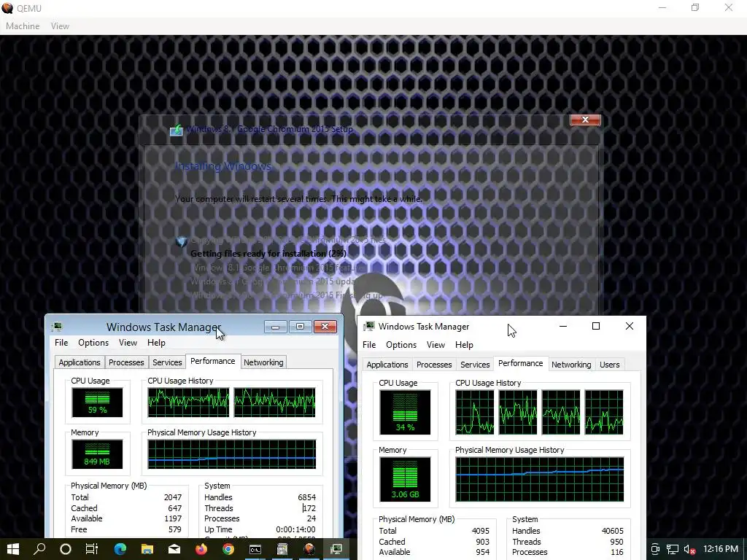
Task: Open the taskbar clock showing 12:16 PM
Action: point(720,549)
